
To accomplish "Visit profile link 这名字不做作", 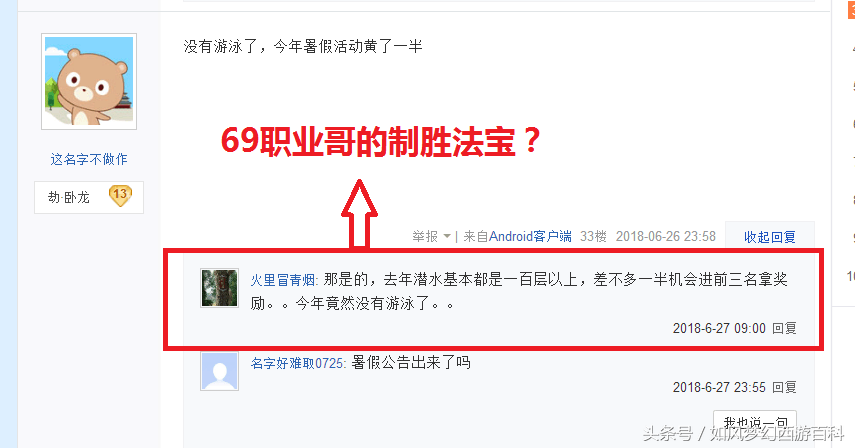I will pos(89,159).
